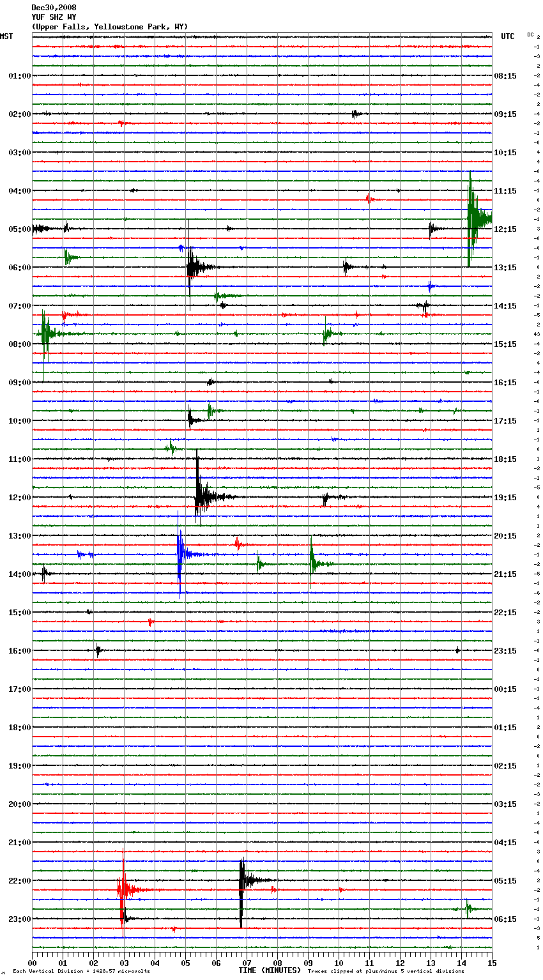
Task: Click the 06:15 UTC time label
Action: click(x=505, y=919)
